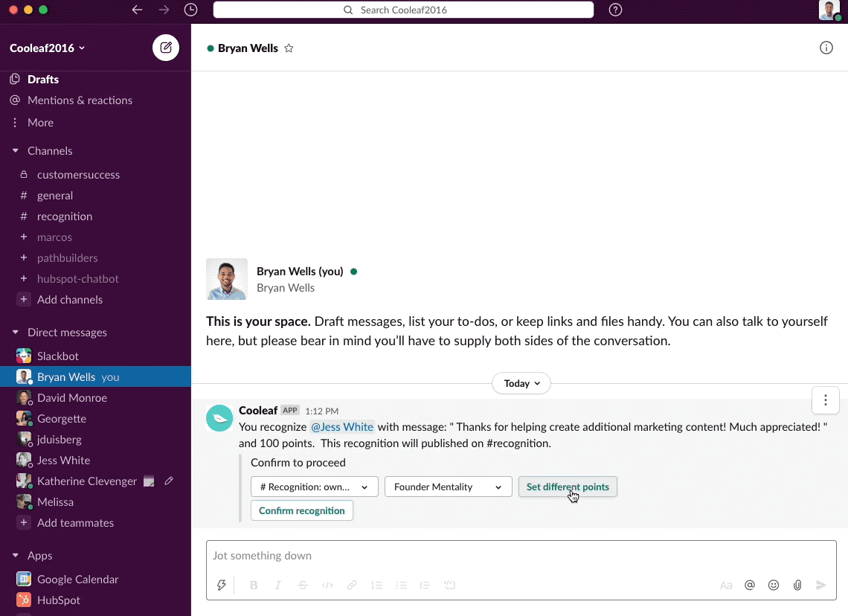Open the history clock icon
848x616 pixels.
(191, 10)
